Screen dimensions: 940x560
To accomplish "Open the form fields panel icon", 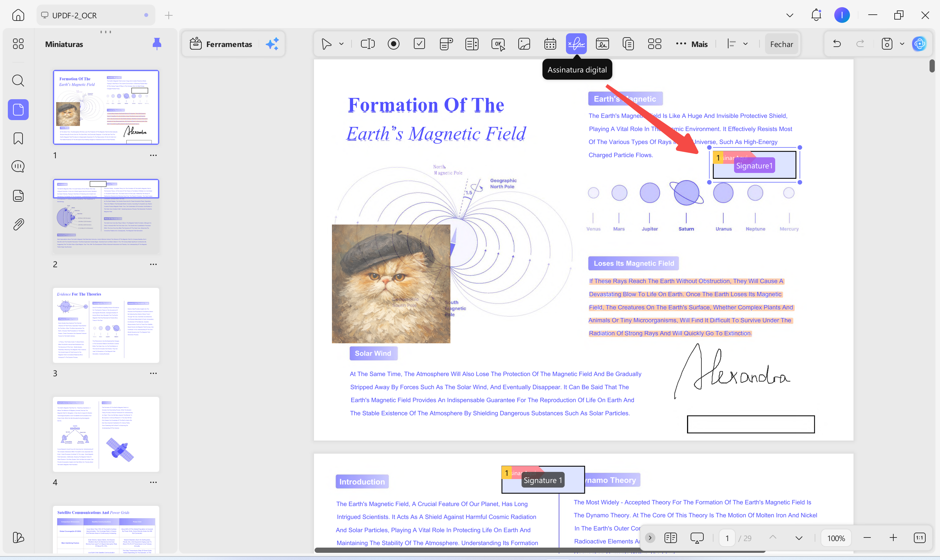I will (x=18, y=196).
